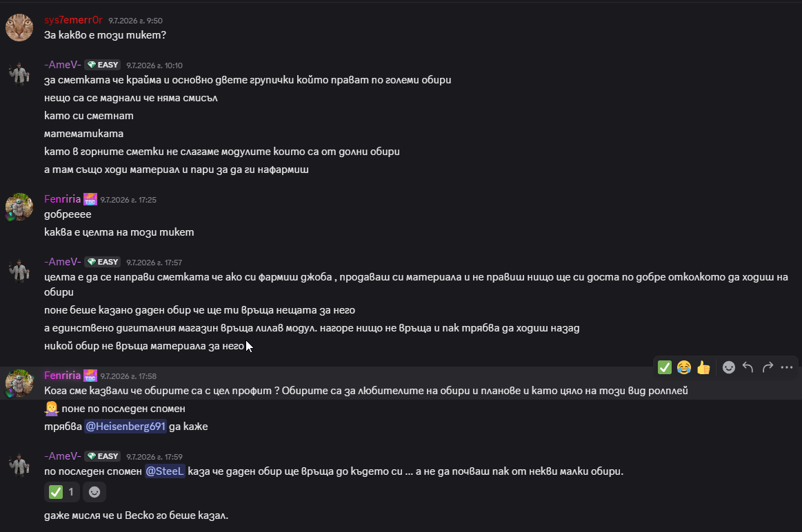The width and height of the screenshot is (802, 532).
Task: Click the 17:57 message timestamp
Action: point(154,262)
